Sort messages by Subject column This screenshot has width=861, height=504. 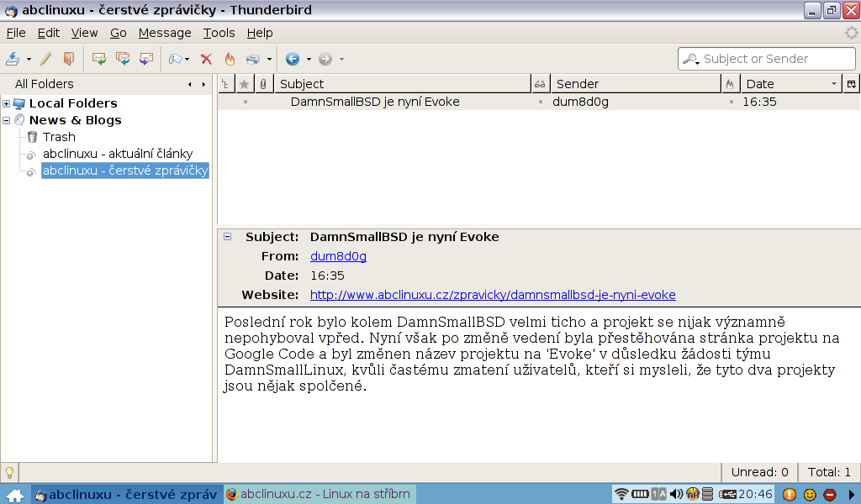pyautogui.click(x=403, y=84)
